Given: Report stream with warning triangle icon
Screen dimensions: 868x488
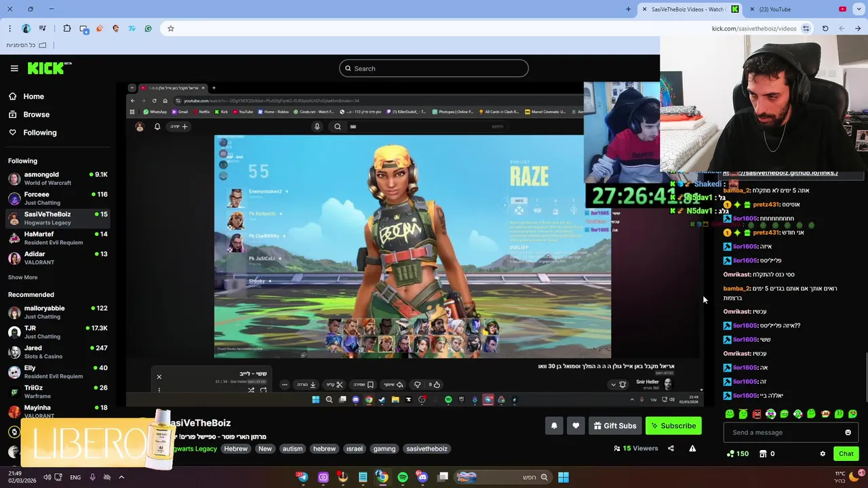Looking at the screenshot, I should (x=692, y=448).
